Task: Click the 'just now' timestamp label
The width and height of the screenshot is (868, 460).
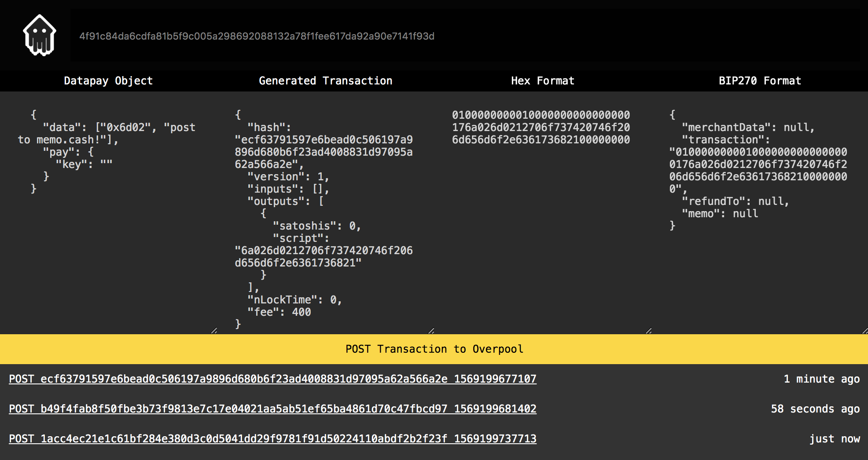Action: (835, 438)
